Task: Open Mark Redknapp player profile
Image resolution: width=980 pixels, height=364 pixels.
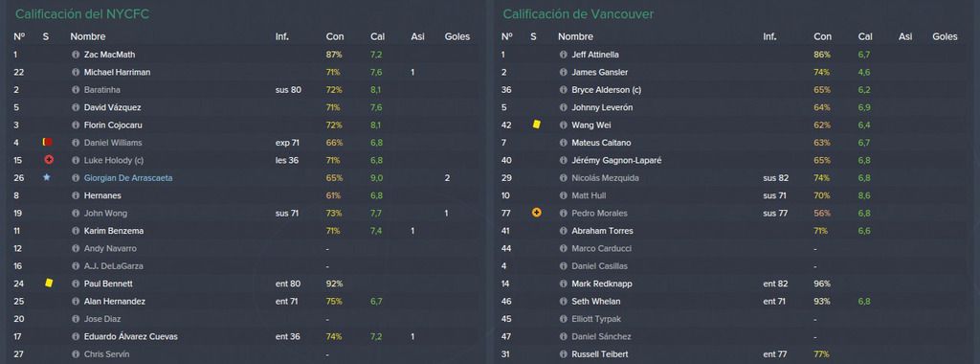Action: click(x=602, y=284)
